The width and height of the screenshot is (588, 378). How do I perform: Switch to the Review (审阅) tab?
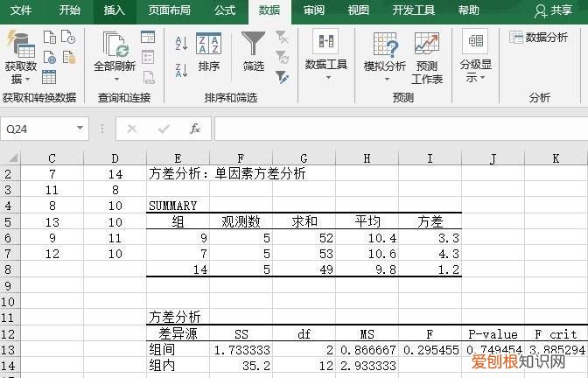314,10
